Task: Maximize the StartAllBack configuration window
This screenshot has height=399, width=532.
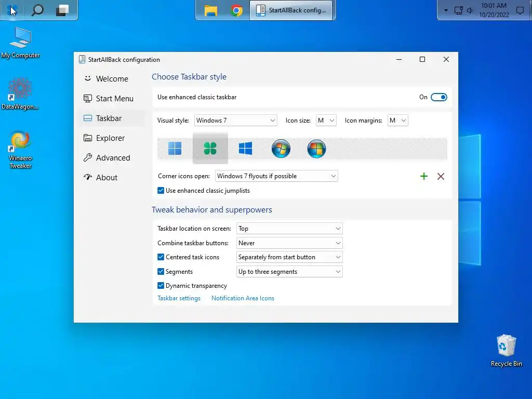Action: 422,59
